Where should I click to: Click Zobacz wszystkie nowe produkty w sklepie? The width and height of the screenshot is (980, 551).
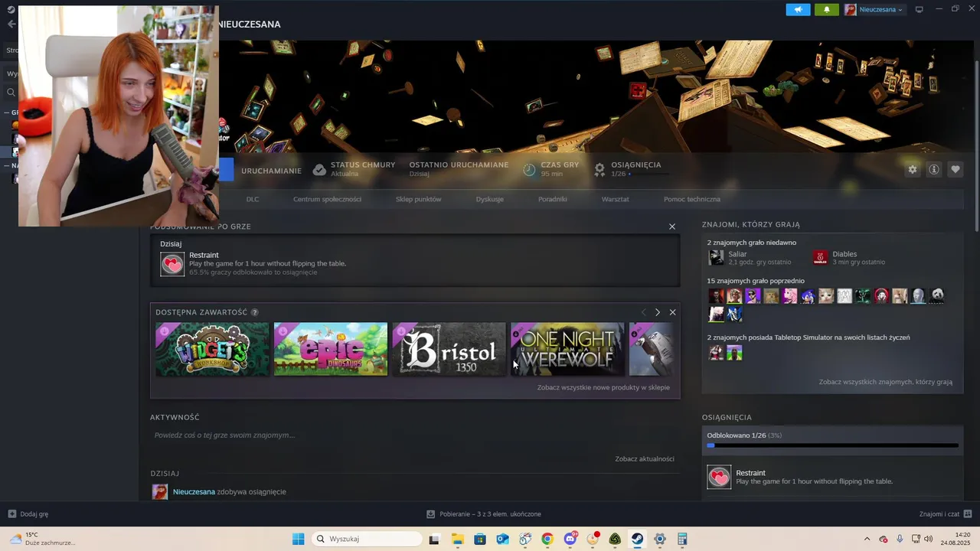(x=603, y=387)
